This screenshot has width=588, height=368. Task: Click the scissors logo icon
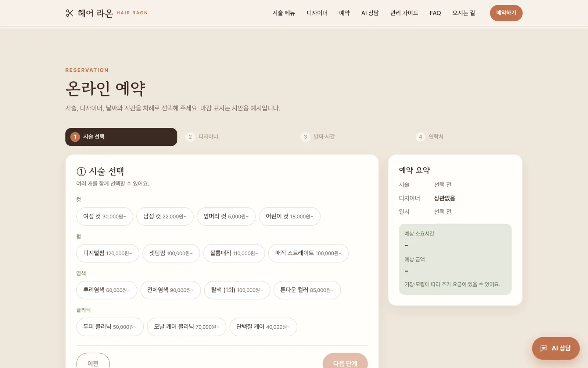click(x=69, y=13)
